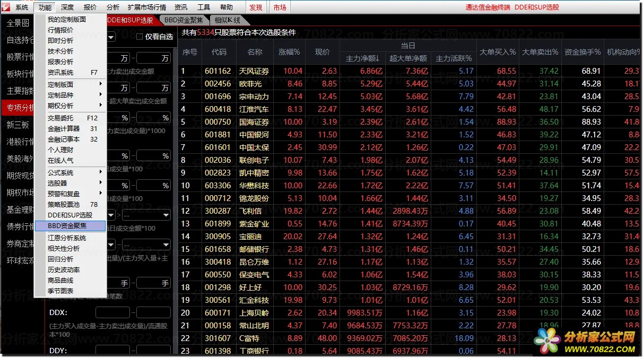644x358 pixels.
Task: Open the 资讯 menu
Action: (181, 7)
